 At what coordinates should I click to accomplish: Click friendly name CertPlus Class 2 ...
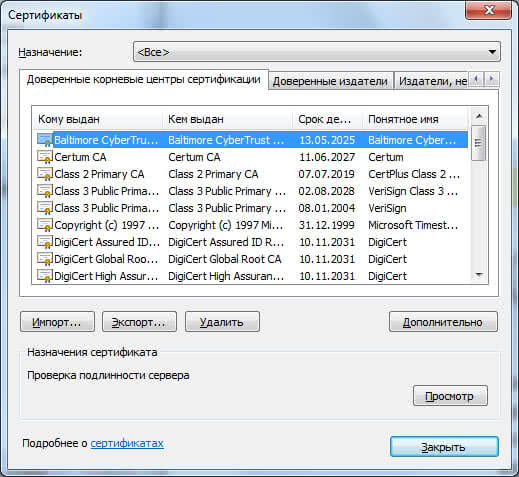(x=414, y=174)
